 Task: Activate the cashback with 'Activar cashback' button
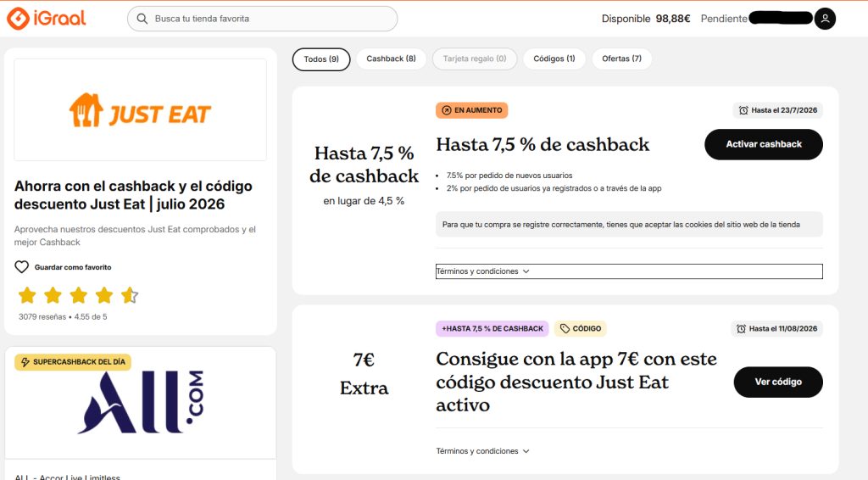(764, 144)
